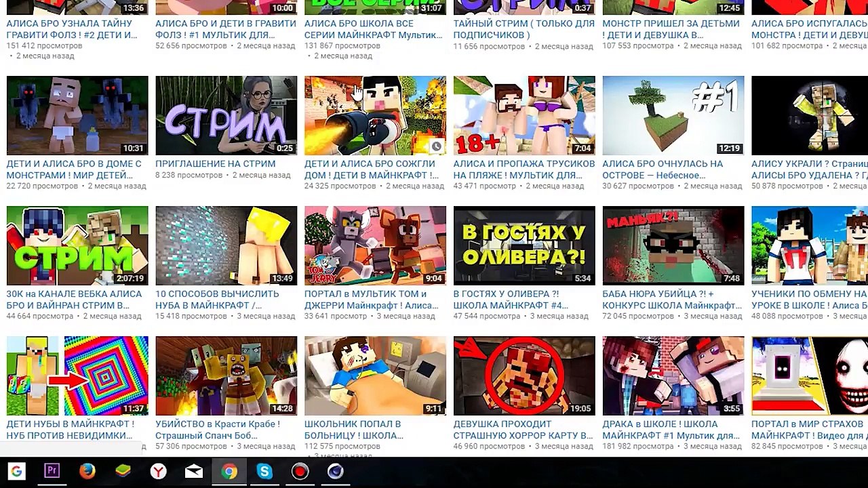
Task: Open the ПОРТАЛ в МИР СТРАХОВ thumbnail
Action: point(810,375)
